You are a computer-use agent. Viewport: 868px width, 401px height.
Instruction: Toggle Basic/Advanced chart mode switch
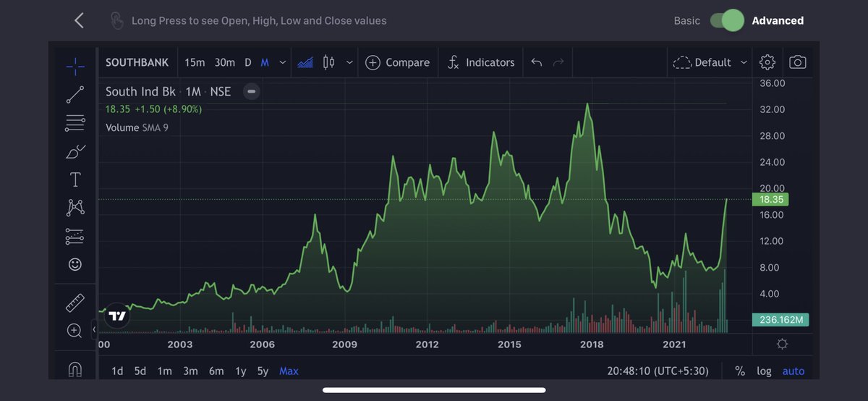pos(727,20)
